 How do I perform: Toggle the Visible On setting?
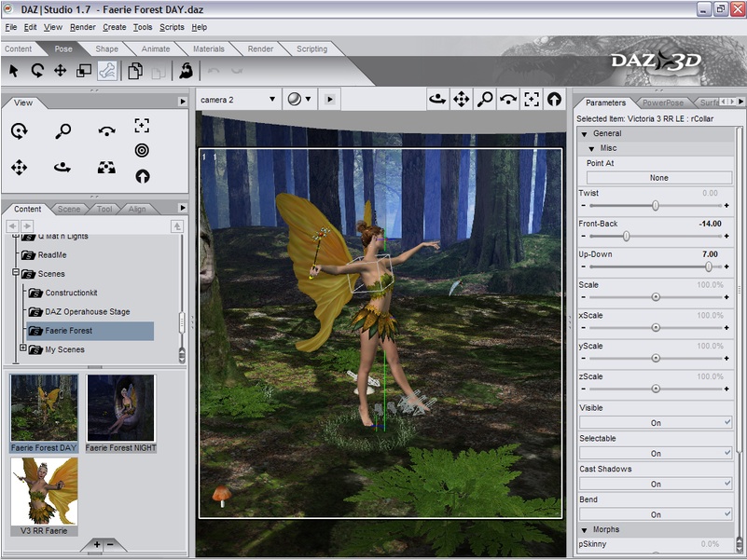click(x=656, y=422)
